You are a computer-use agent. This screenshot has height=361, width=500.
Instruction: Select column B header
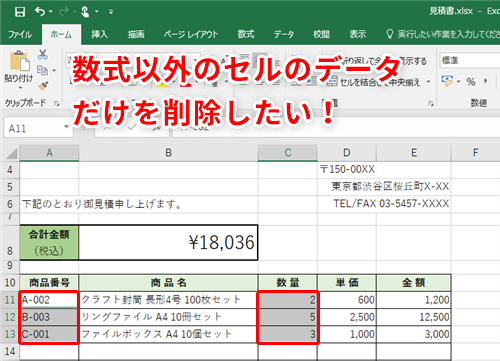click(x=168, y=153)
